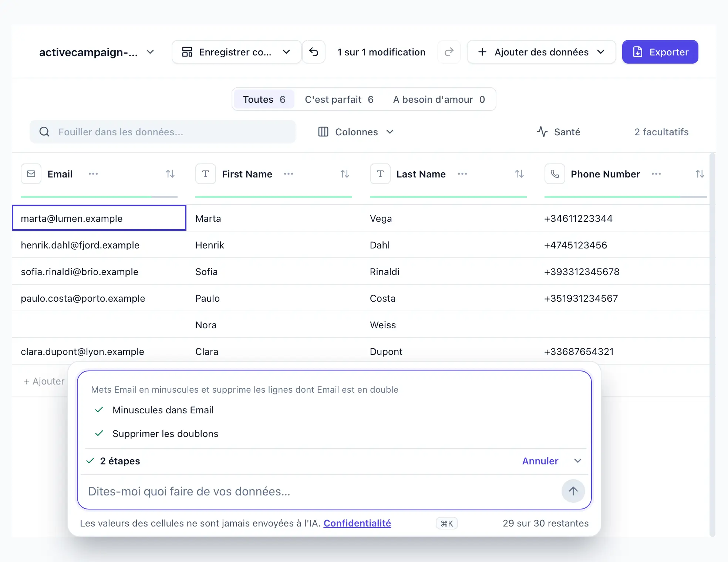Select the henrik.dahl@fjord.example cell
Image resolution: width=728 pixels, height=562 pixels.
pyautogui.click(x=99, y=245)
